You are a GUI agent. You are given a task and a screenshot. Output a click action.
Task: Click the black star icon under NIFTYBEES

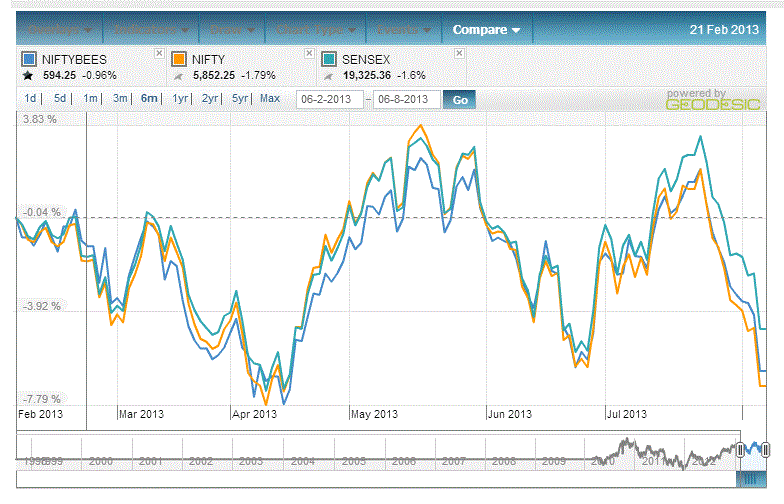(28, 76)
